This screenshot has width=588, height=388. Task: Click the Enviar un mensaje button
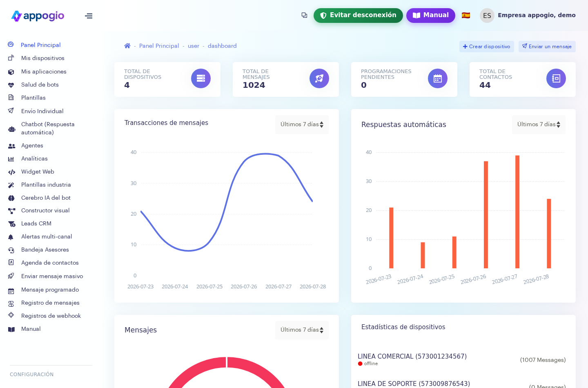(547, 47)
